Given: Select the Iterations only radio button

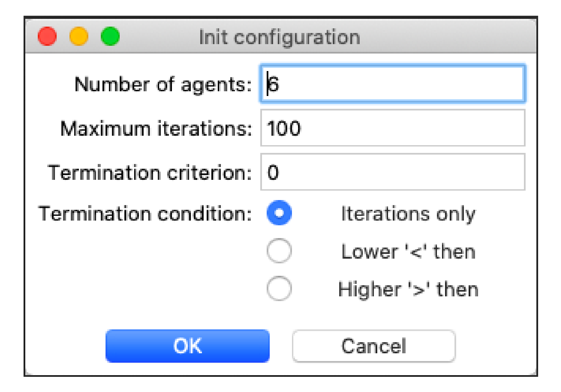Looking at the screenshot, I should click(x=279, y=213).
